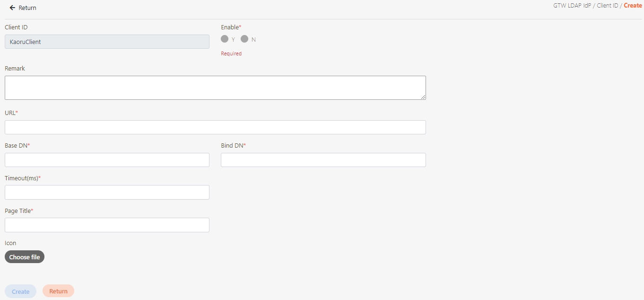Click the blue Create button
Viewport: 644px width, 300px height.
click(x=20, y=291)
